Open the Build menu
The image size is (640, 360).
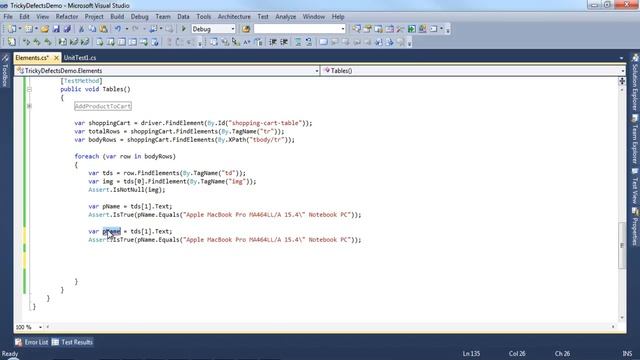point(117,17)
